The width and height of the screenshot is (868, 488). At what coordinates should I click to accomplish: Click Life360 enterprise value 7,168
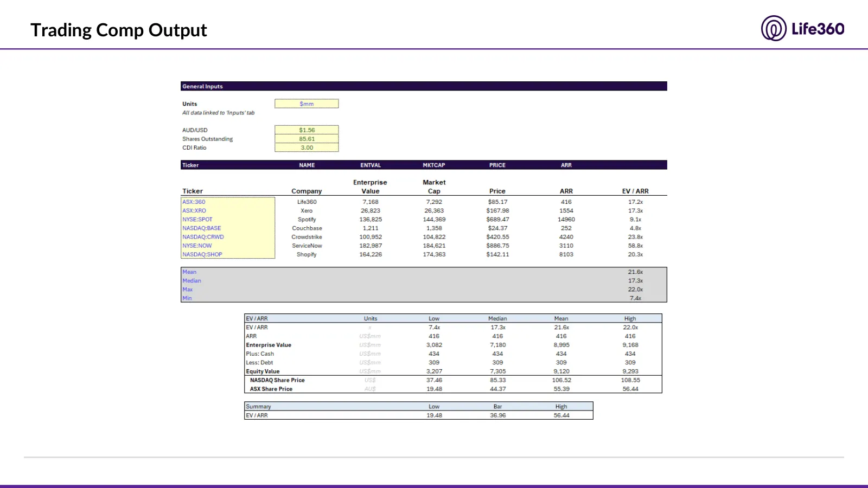(x=371, y=202)
